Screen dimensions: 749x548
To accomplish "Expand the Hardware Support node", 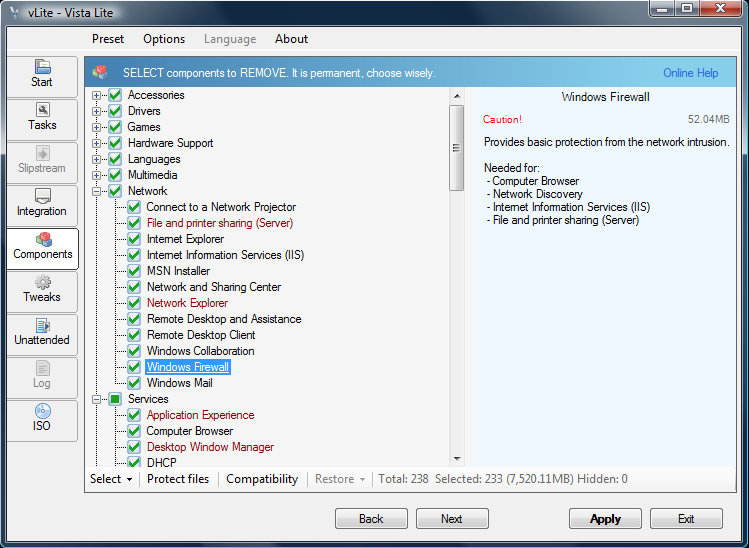I will coord(96,143).
